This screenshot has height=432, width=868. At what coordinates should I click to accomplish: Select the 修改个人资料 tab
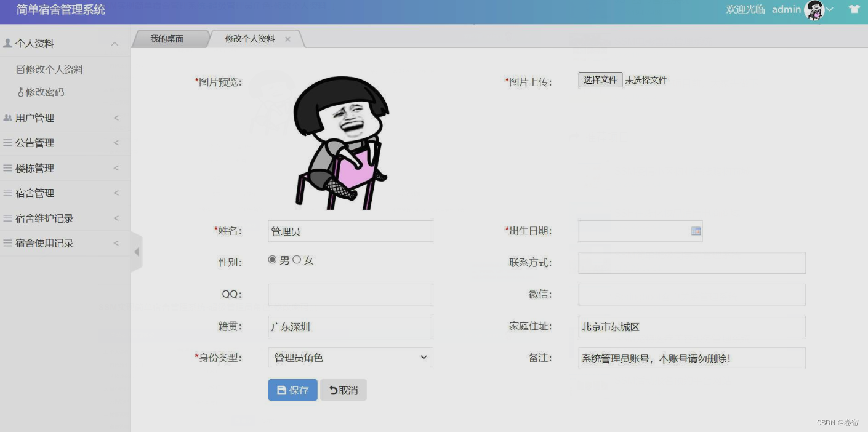[250, 39]
